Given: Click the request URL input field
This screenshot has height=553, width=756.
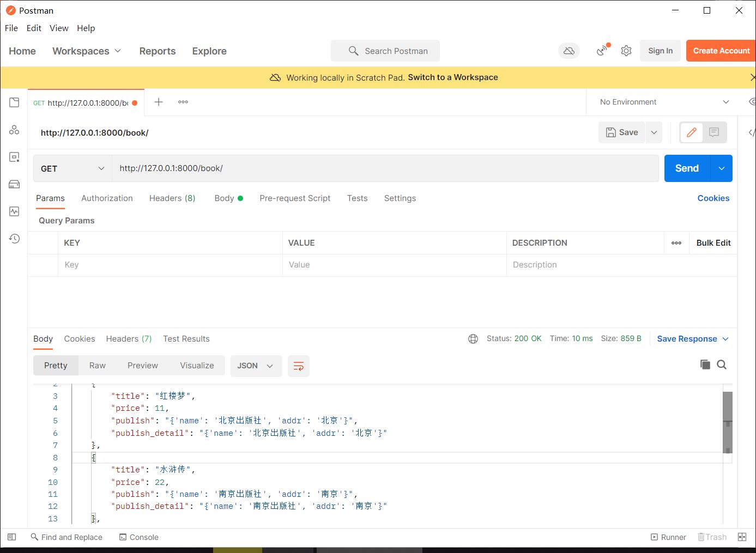Looking at the screenshot, I should [385, 168].
